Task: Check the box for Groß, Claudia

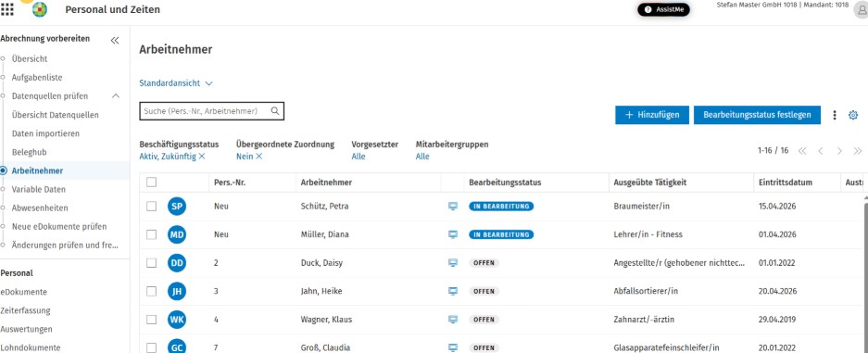Action: (152, 348)
